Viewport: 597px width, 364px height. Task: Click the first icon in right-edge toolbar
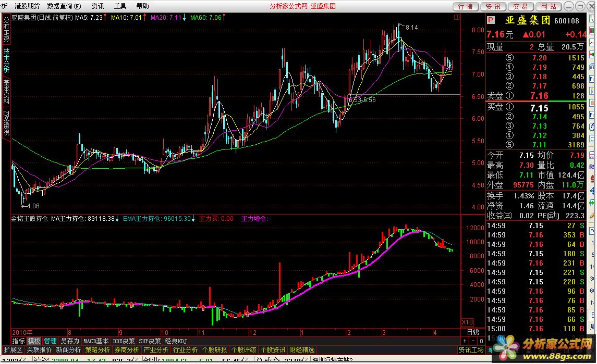pyautogui.click(x=592, y=18)
